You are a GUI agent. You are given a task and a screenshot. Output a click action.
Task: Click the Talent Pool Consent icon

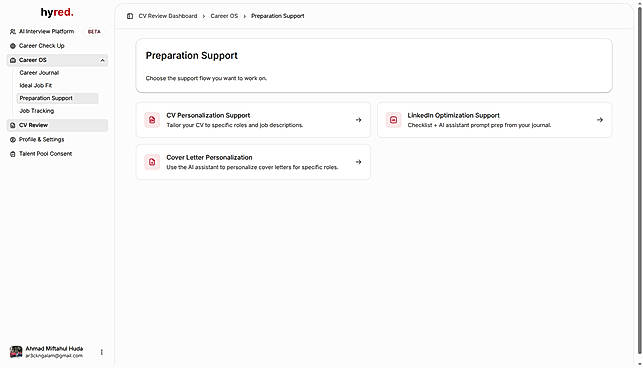pos(13,154)
